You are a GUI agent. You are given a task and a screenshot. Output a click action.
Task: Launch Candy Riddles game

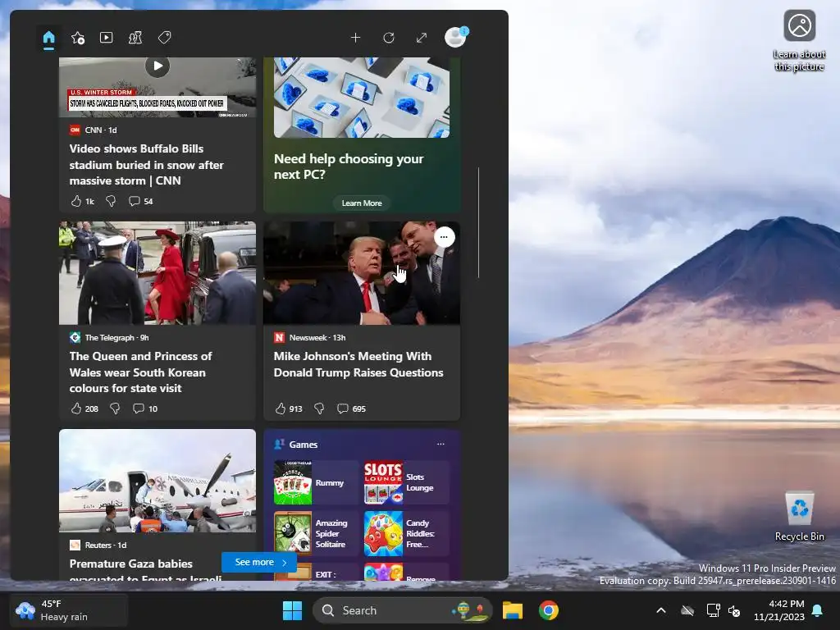point(406,533)
